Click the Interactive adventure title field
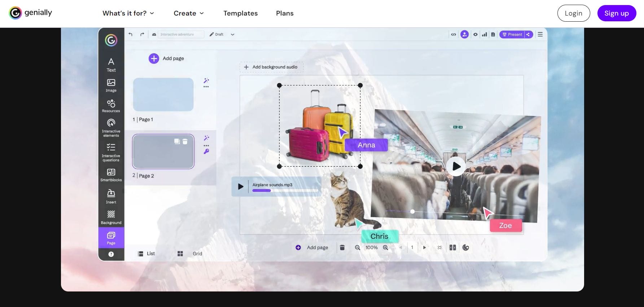Image resolution: width=644 pixels, height=307 pixels. (x=181, y=34)
